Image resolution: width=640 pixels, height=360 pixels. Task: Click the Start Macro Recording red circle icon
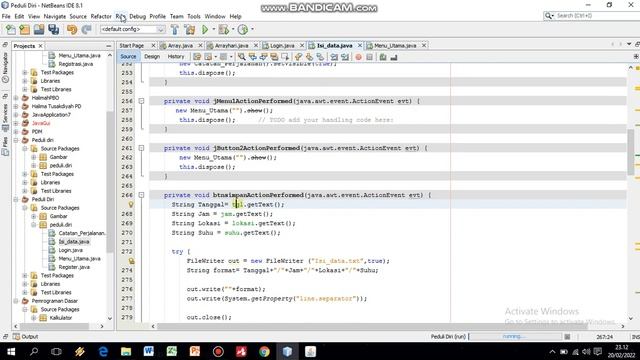pos(358,57)
